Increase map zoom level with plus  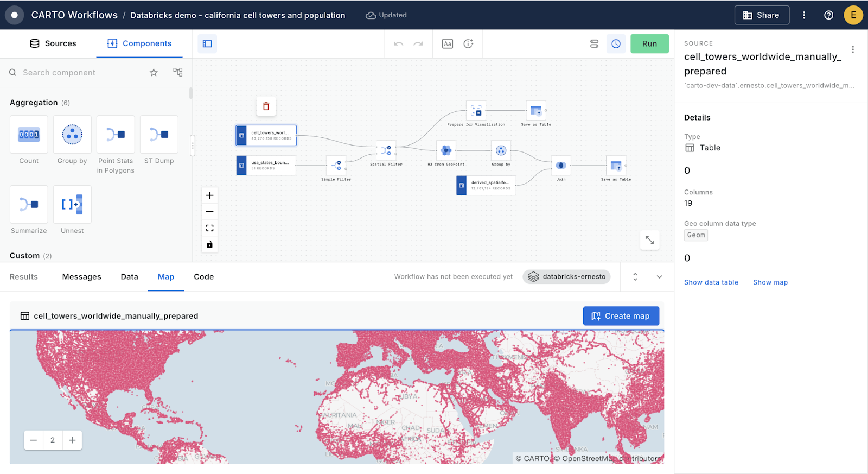(x=72, y=440)
